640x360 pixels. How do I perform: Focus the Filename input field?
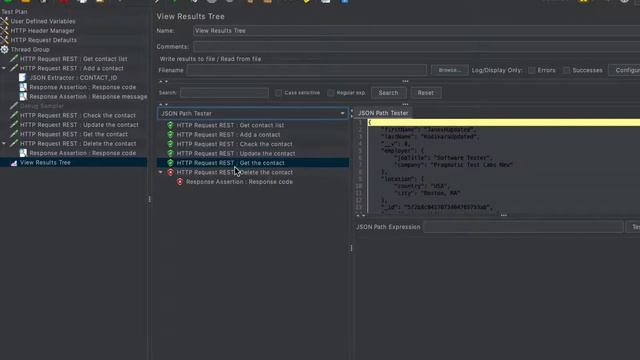coord(307,70)
